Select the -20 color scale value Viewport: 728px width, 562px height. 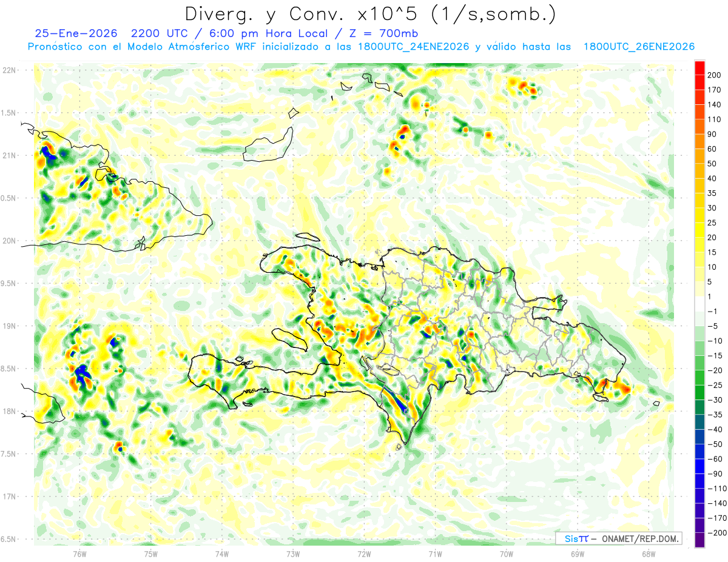point(716,370)
